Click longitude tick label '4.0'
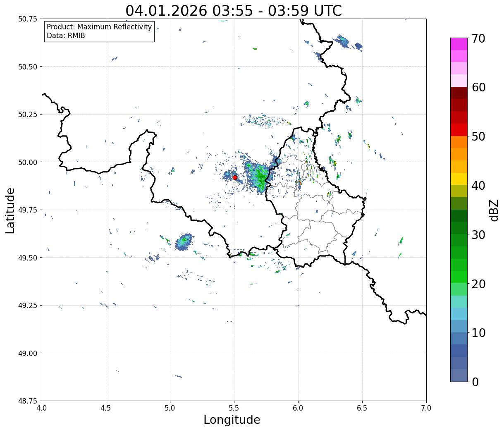The height and width of the screenshot is (430, 504). click(x=42, y=408)
